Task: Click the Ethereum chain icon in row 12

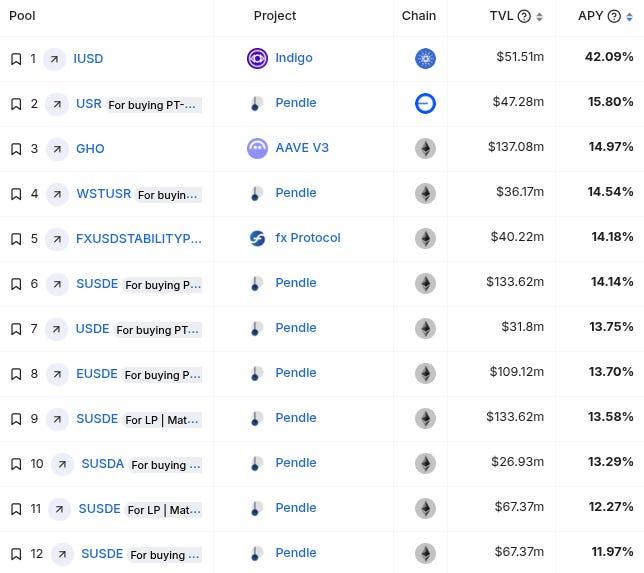Action: click(426, 553)
